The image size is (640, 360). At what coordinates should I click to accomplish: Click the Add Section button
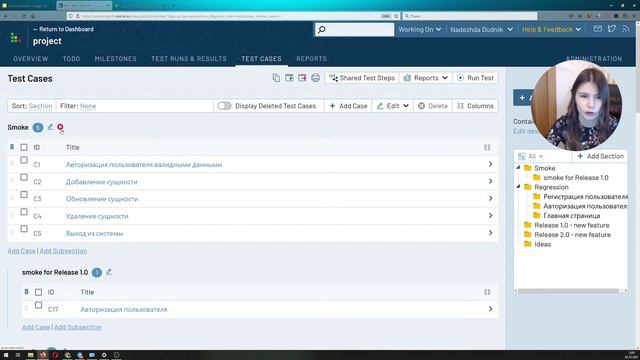(600, 156)
